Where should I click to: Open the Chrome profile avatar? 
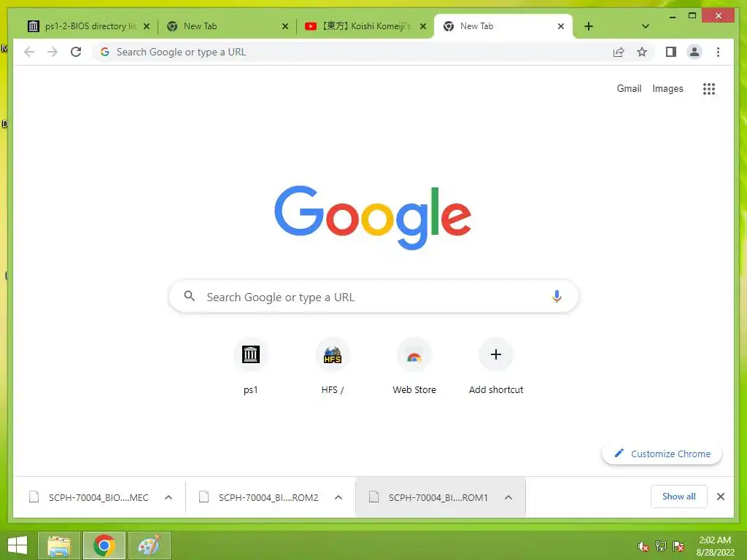click(694, 52)
